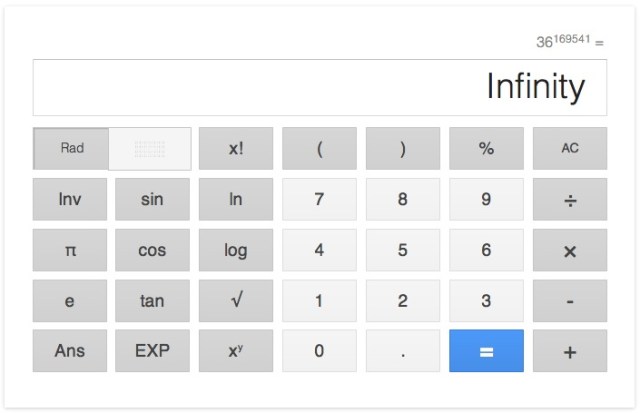Click the x to the power y key
Image resolution: width=640 pixels, height=413 pixels.
click(x=236, y=351)
